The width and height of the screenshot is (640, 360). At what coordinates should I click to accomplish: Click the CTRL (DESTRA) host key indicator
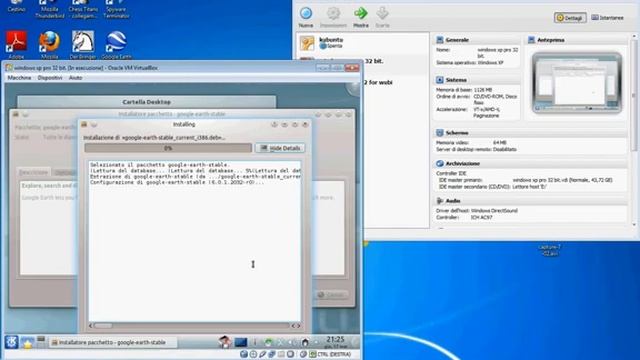tap(333, 354)
